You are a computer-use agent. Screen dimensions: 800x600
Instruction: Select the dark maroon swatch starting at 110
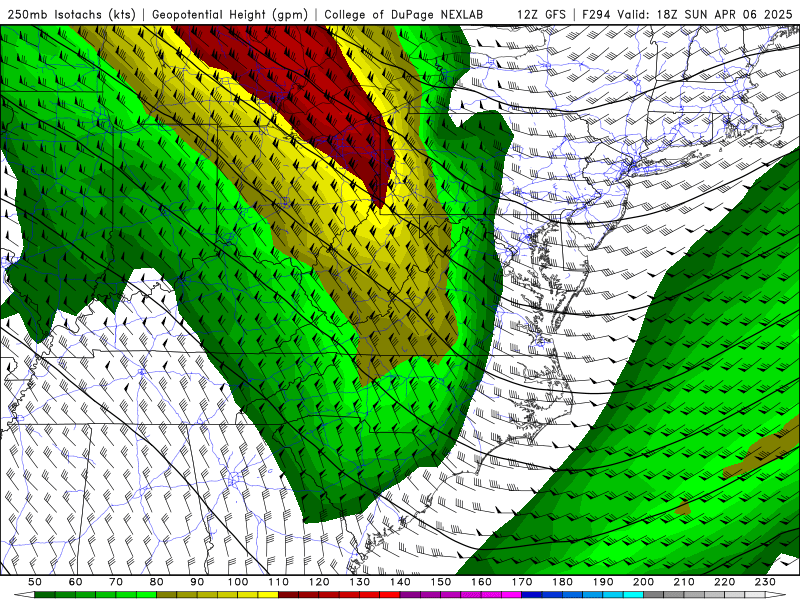click(288, 595)
